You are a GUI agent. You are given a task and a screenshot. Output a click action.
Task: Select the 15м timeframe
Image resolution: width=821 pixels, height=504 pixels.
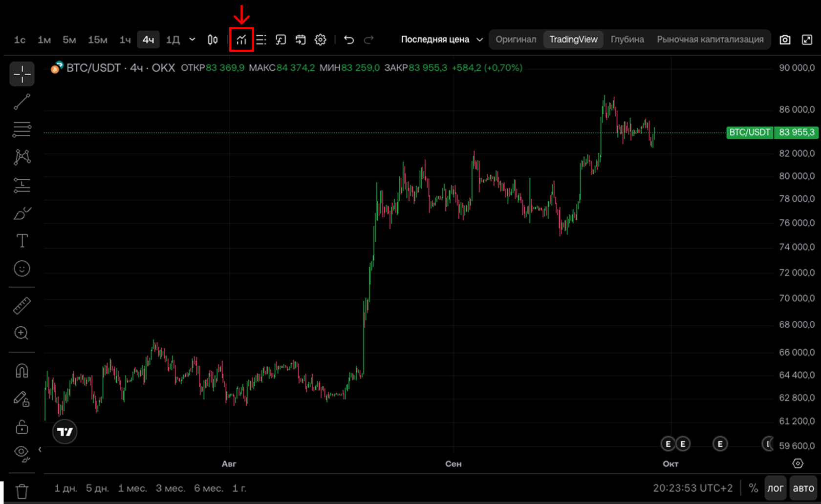(97, 40)
